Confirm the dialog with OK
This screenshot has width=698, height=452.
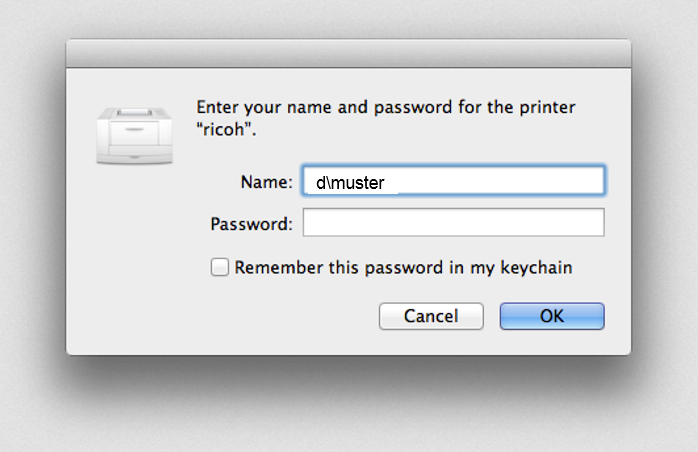552,316
